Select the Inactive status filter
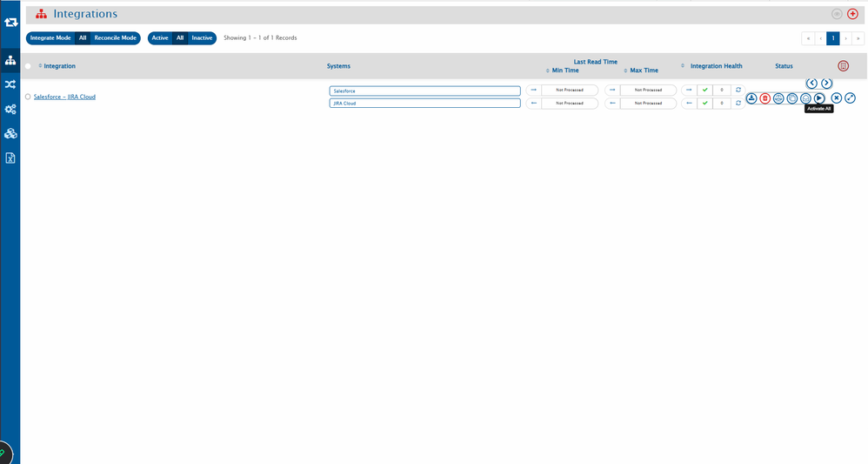 pos(202,38)
